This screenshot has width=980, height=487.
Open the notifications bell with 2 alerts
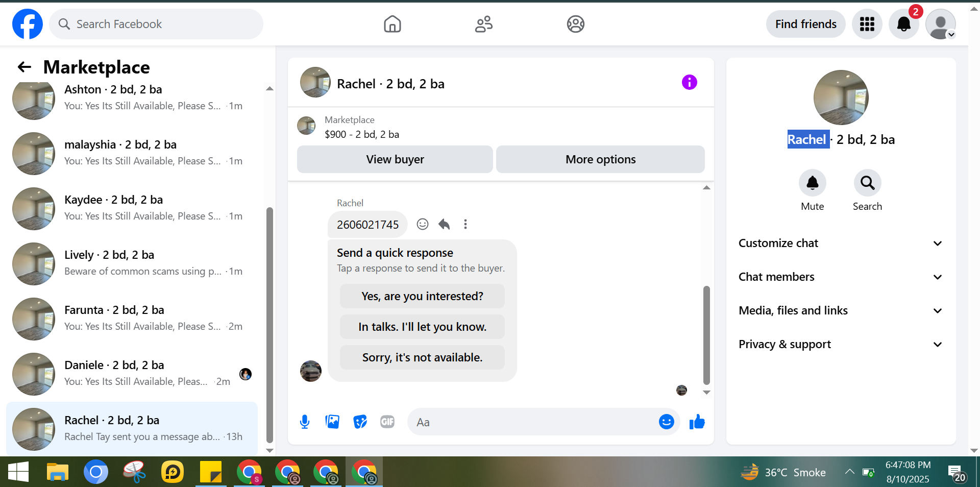tap(904, 24)
